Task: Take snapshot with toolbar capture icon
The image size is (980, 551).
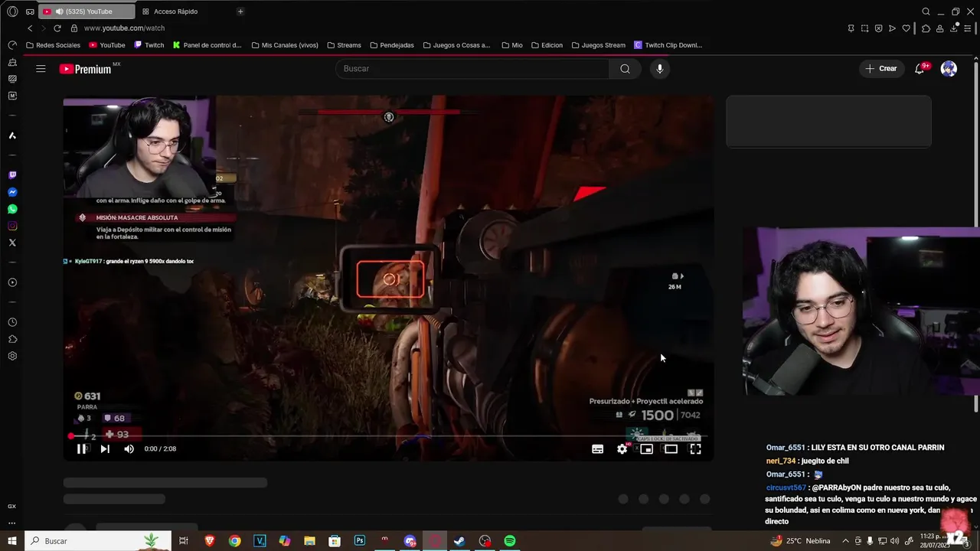Action: (x=864, y=28)
